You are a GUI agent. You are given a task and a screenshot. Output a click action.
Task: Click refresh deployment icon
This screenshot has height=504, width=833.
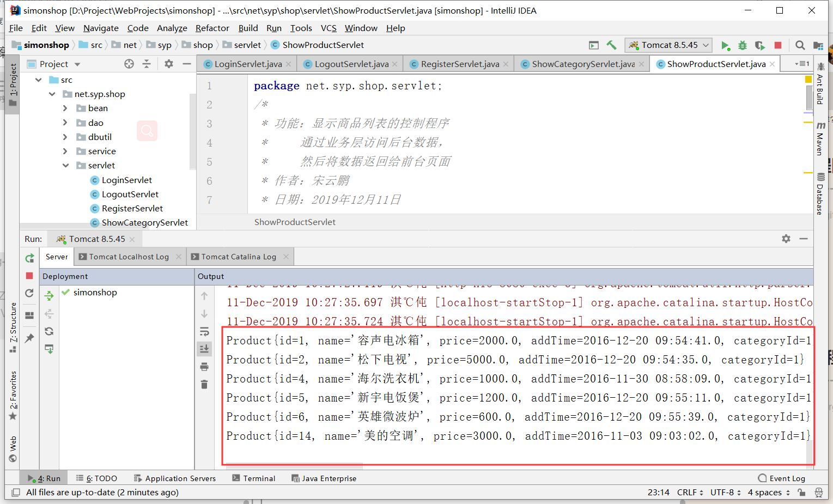point(49,331)
